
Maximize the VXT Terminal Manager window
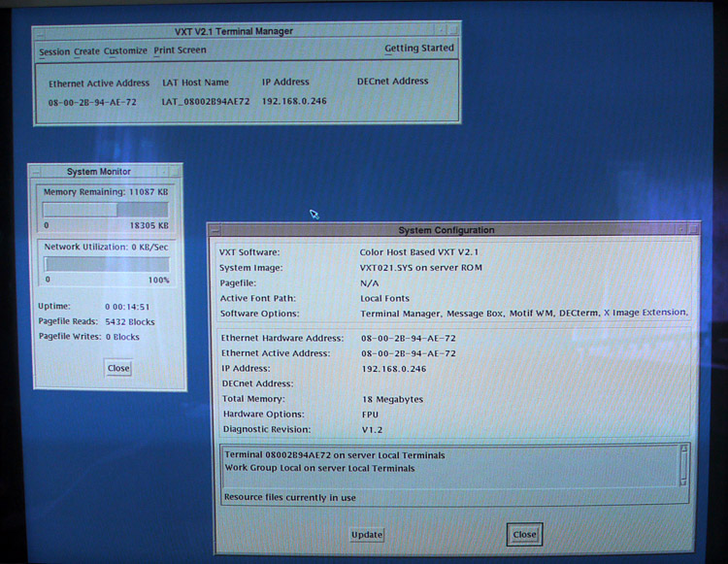tap(453, 31)
